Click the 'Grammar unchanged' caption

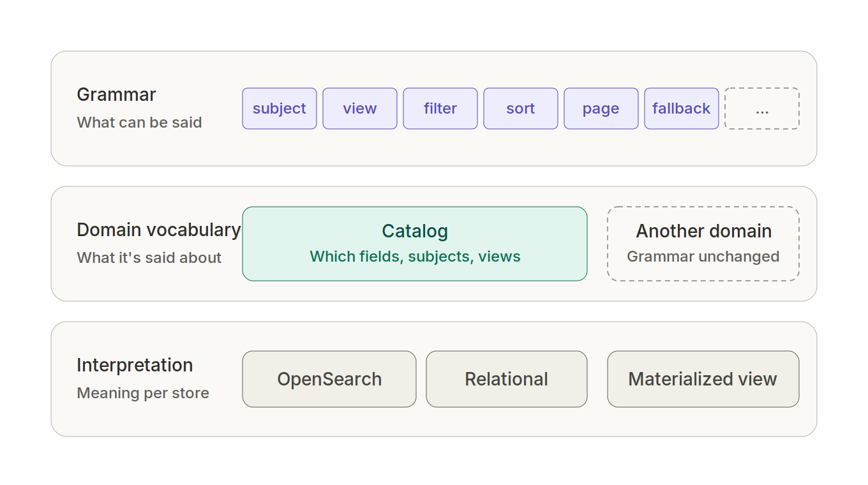[x=703, y=257]
